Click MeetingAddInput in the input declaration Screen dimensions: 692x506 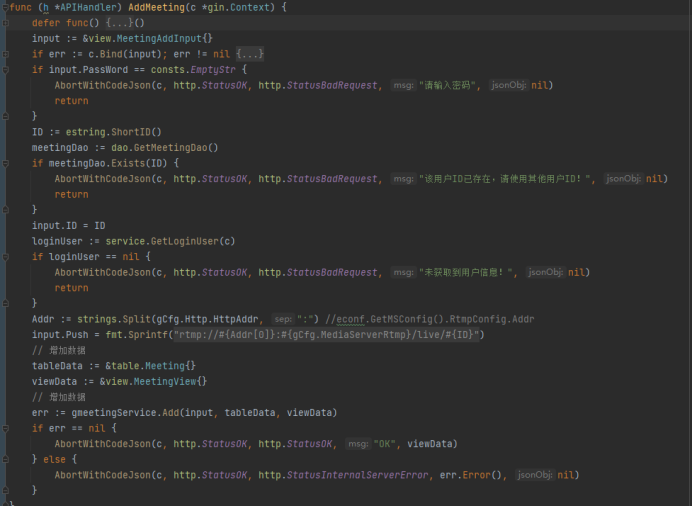[x=159, y=38]
